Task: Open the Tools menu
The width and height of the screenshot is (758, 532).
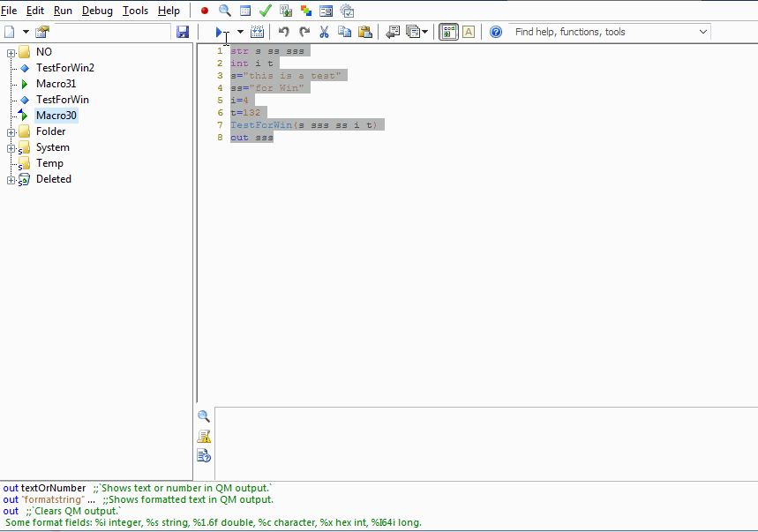Action: click(x=135, y=11)
